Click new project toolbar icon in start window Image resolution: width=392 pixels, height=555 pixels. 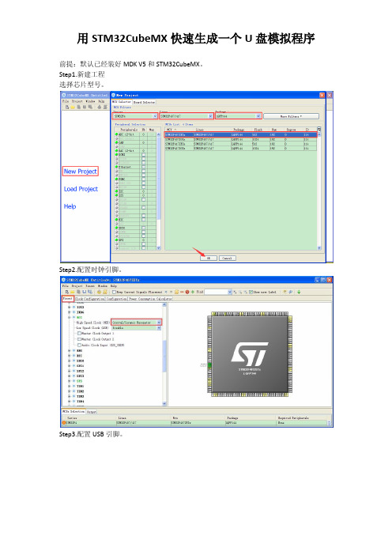coord(67,108)
